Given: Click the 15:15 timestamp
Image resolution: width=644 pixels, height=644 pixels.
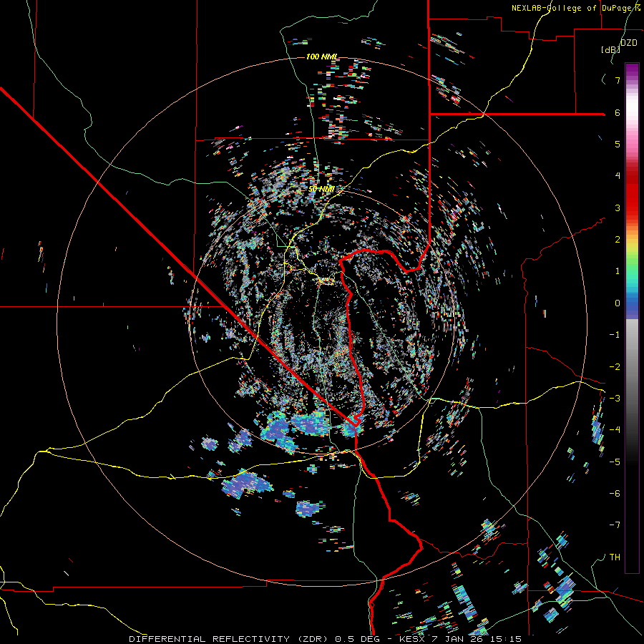Looking at the screenshot, I should (507, 639).
